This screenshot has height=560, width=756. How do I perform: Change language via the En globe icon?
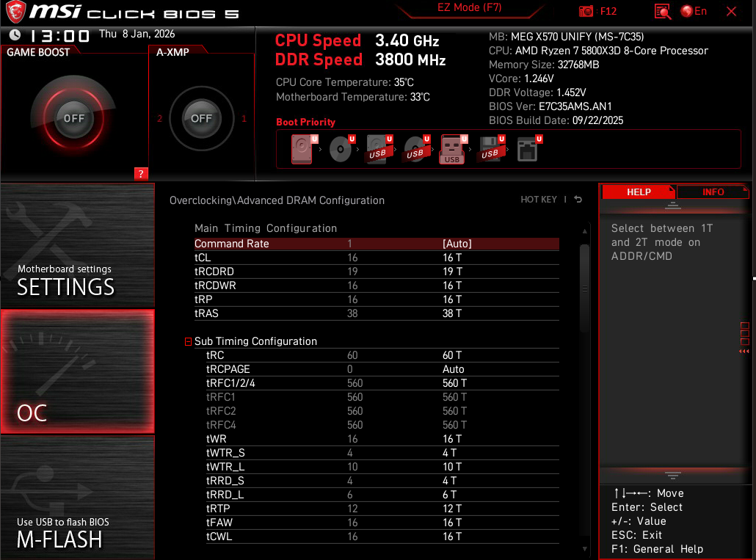coord(694,11)
